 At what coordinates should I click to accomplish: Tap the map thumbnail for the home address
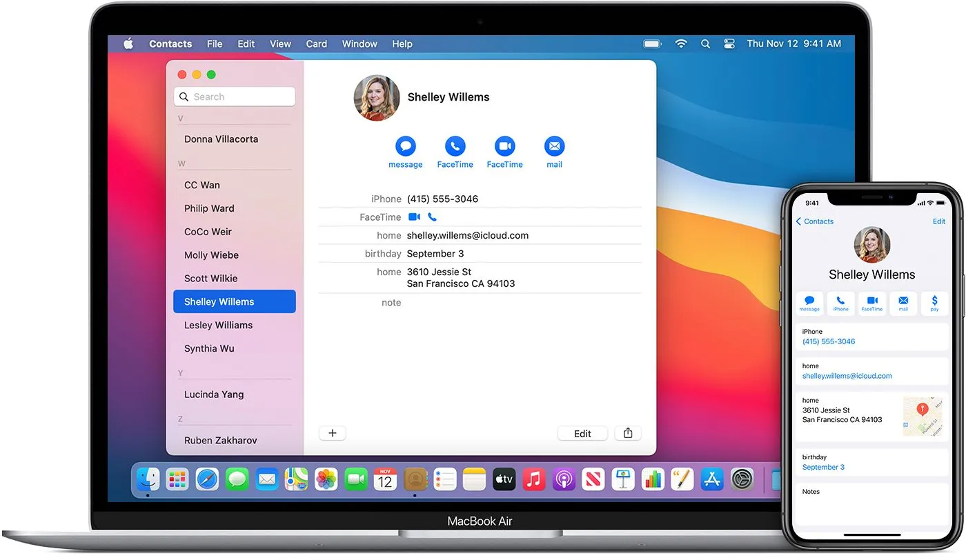click(923, 415)
